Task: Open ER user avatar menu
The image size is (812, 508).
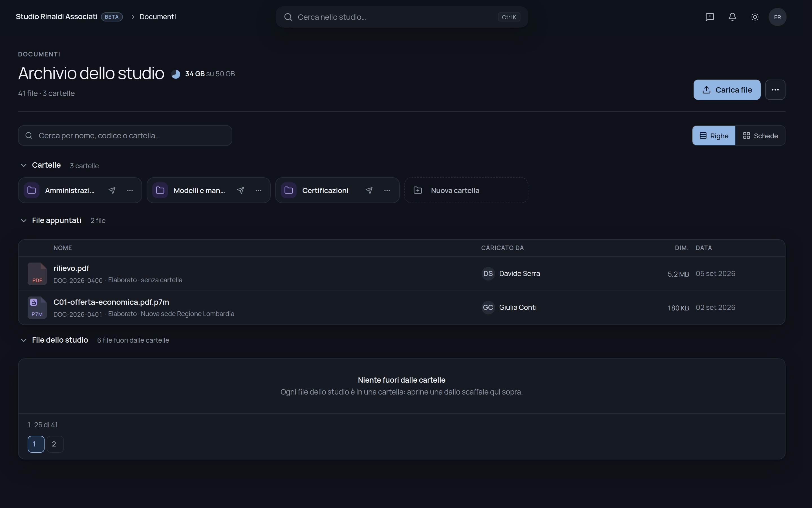Action: 777,17
